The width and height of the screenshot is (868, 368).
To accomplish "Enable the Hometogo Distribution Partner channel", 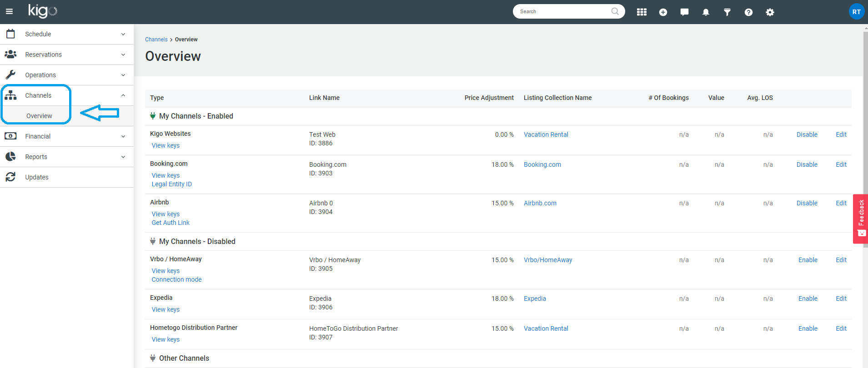I will [x=808, y=328].
